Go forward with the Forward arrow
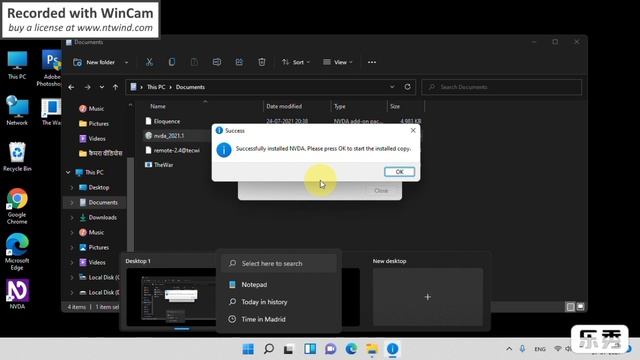Screen dimensions: 640x360 point(87,87)
